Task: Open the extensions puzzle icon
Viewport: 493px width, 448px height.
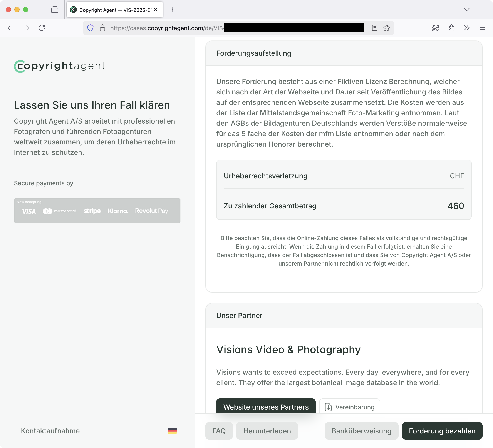Action: click(451, 28)
